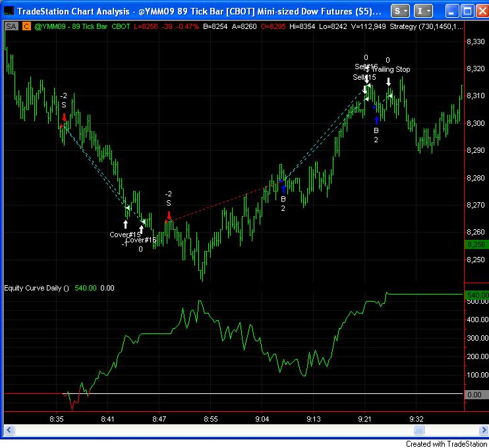Click the orange C indicator in status line
489x448 pixels.
(26, 26)
